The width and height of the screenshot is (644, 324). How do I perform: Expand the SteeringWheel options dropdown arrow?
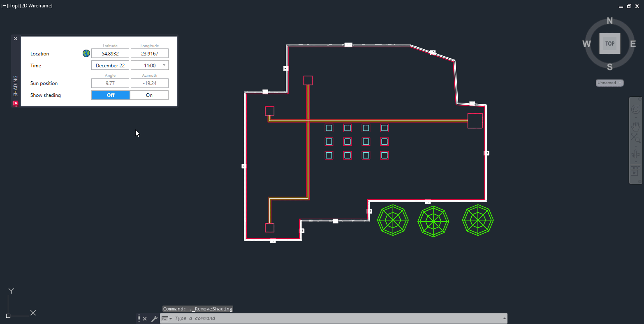636,117
